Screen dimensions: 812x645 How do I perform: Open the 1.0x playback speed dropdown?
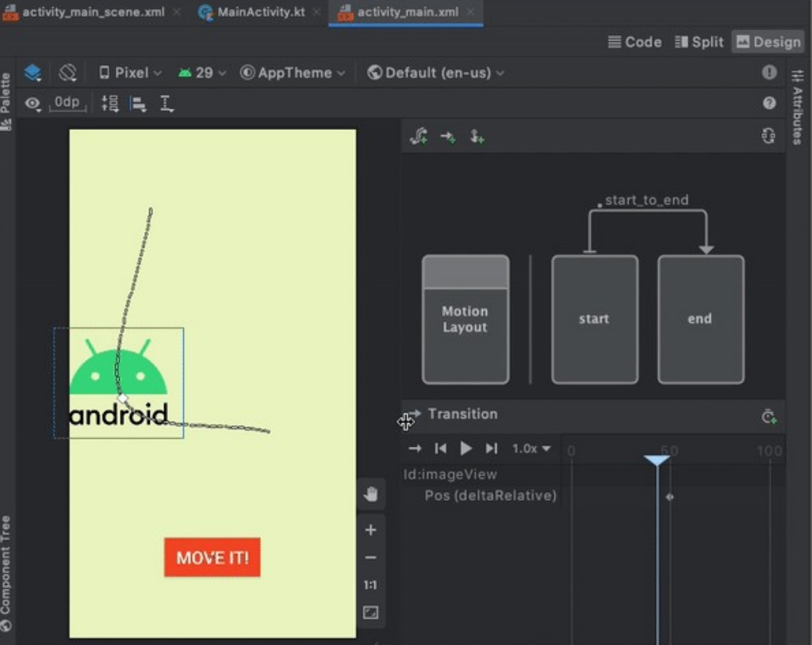[x=533, y=448]
